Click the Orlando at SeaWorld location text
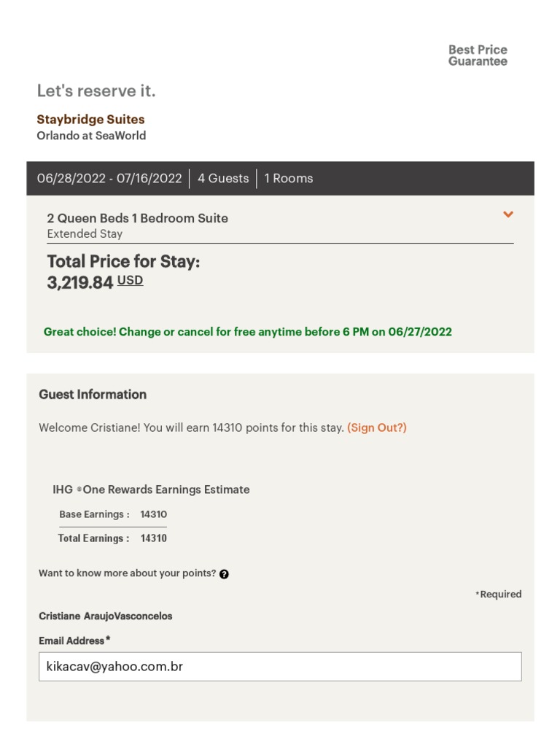Screen dimensions: 560x747 [91, 136]
